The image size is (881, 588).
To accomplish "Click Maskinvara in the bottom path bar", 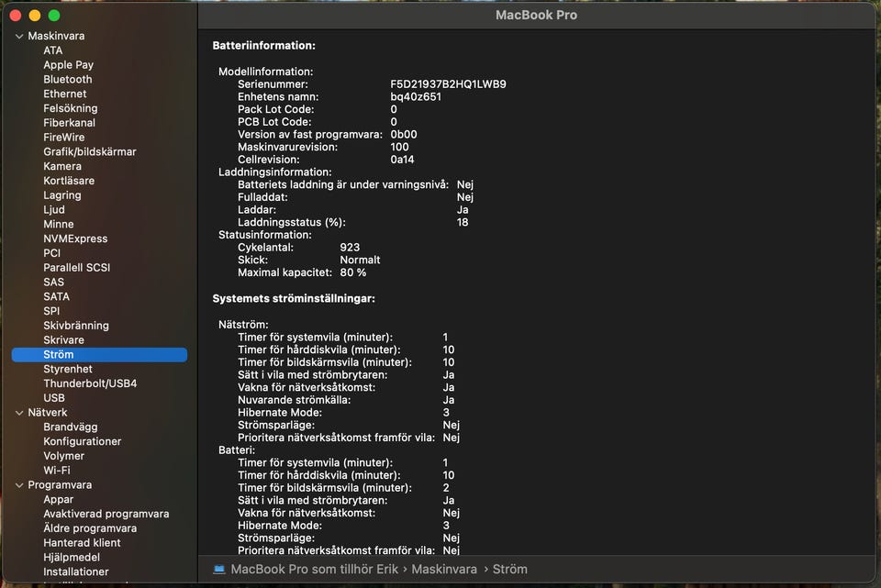I will pos(444,570).
